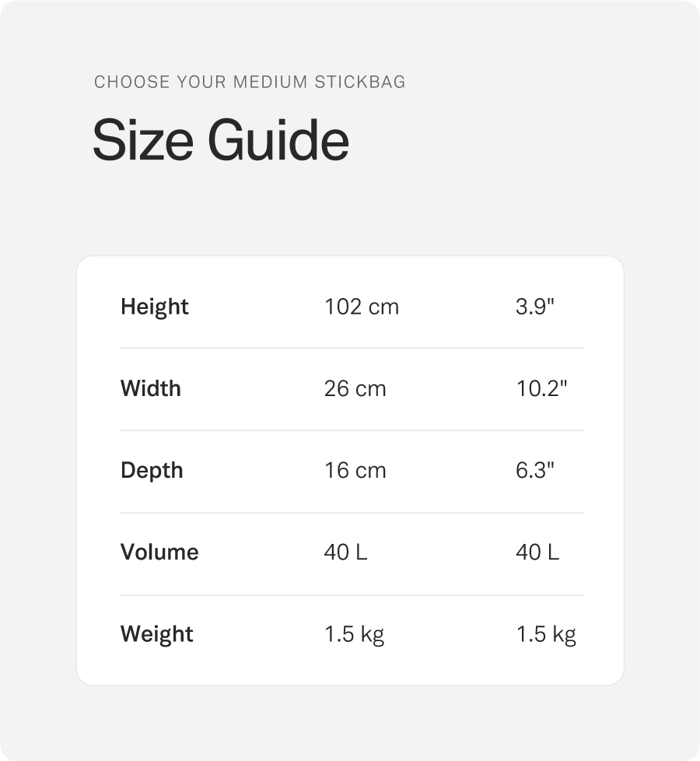This screenshot has width=700, height=761.
Task: Select the Depth row label
Action: point(152,471)
